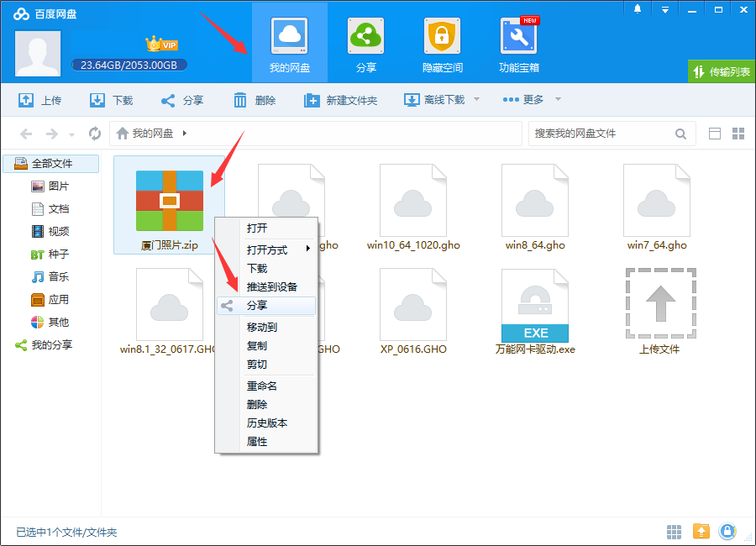This screenshot has width=756, height=546.
Task: Expand the 离线下载 dropdown arrow
Action: [477, 99]
